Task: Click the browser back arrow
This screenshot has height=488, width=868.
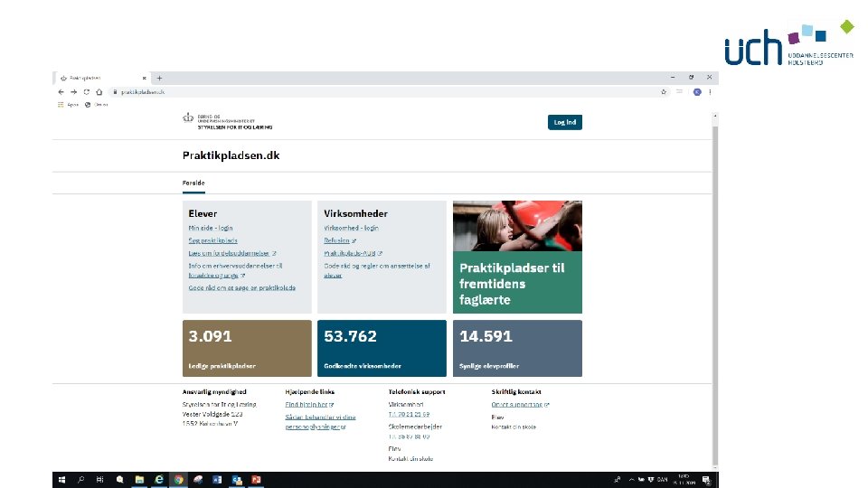Action: (61, 92)
